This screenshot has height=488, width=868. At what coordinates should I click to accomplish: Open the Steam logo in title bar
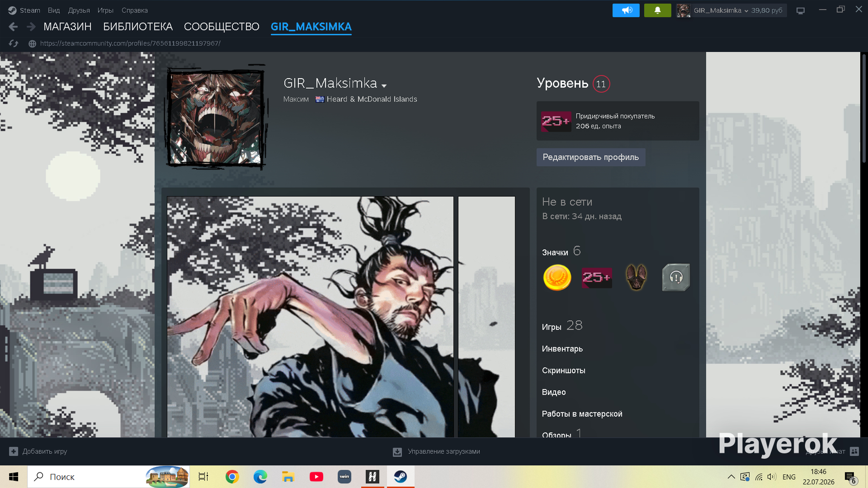(x=12, y=10)
